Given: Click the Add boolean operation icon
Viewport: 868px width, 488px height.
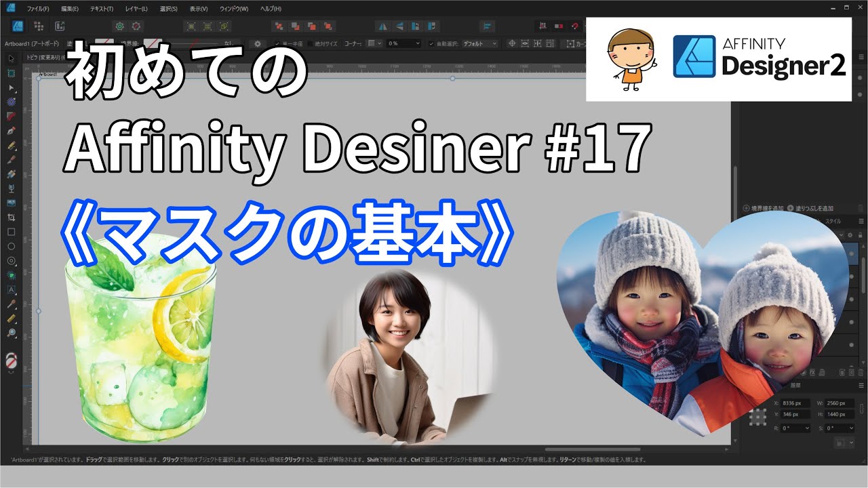Looking at the screenshot, I should click(x=279, y=26).
